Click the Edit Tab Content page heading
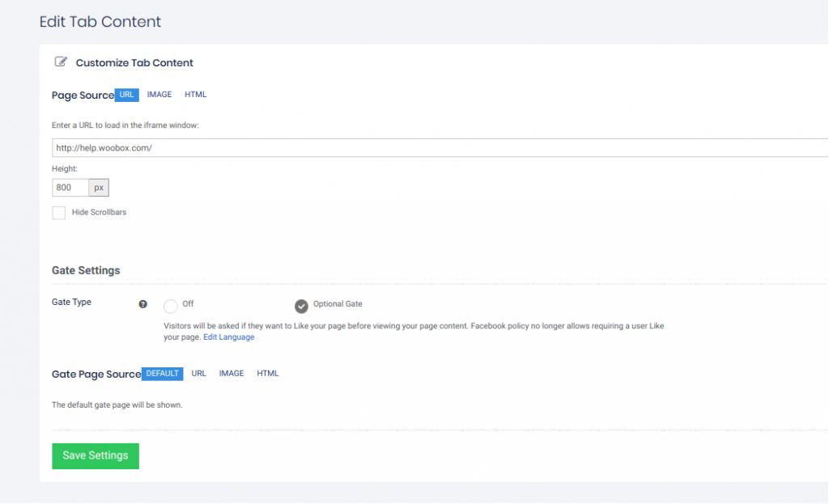The image size is (829, 504). [x=100, y=22]
